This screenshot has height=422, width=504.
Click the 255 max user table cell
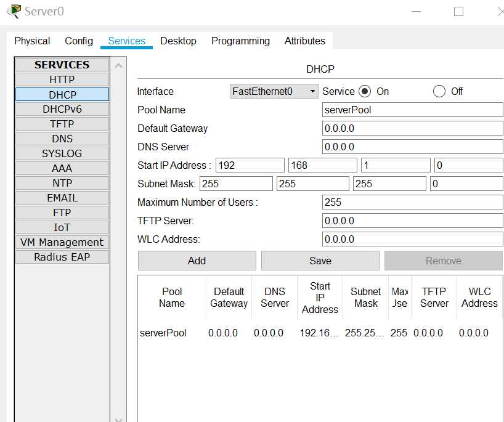(x=399, y=333)
